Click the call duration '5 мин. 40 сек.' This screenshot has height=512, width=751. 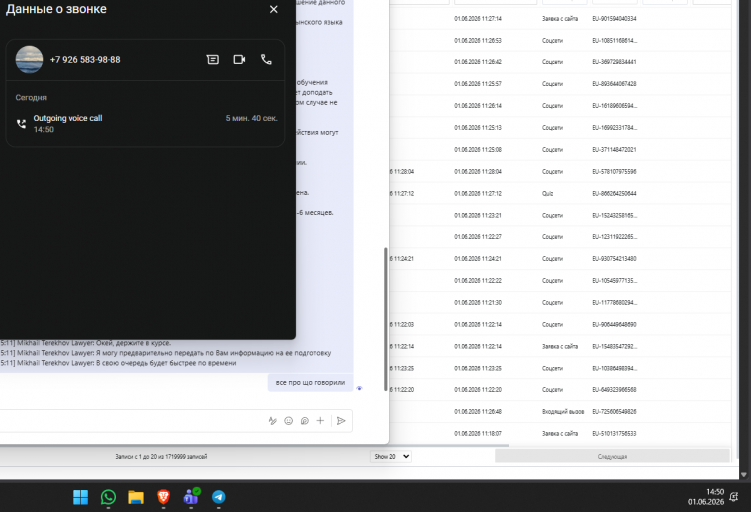tap(251, 118)
